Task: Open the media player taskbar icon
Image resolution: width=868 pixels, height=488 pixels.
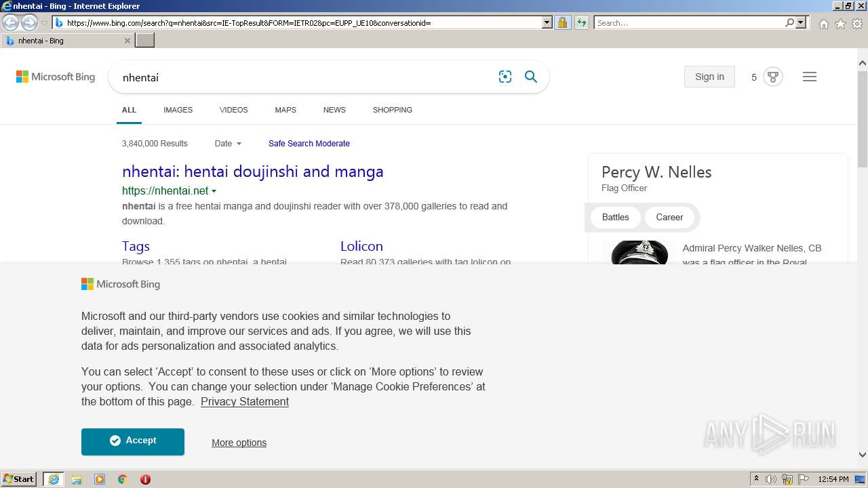Action: pos(100,479)
